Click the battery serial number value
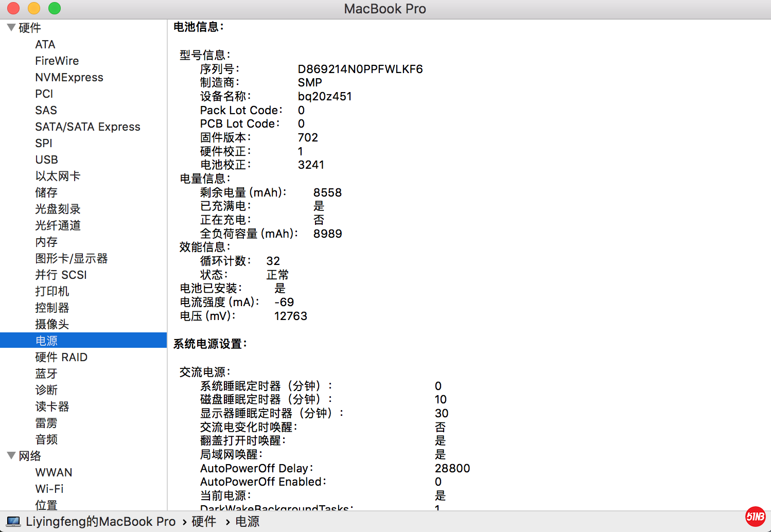 [360, 69]
